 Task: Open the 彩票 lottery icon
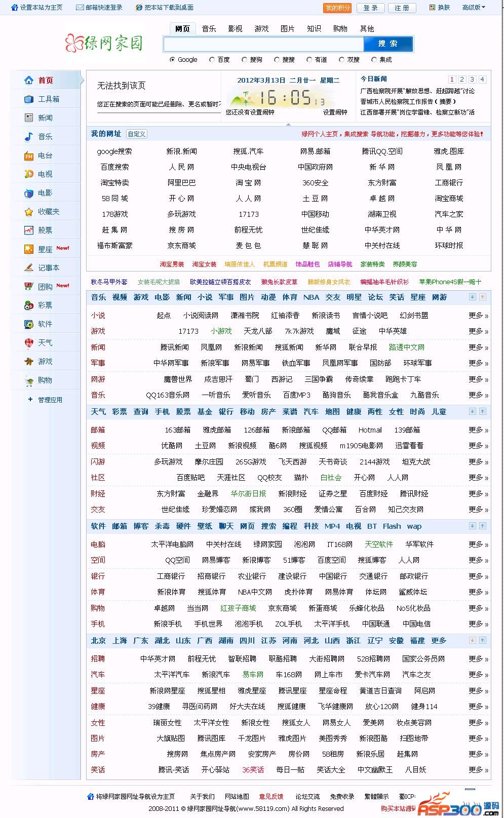pyautogui.click(x=29, y=305)
